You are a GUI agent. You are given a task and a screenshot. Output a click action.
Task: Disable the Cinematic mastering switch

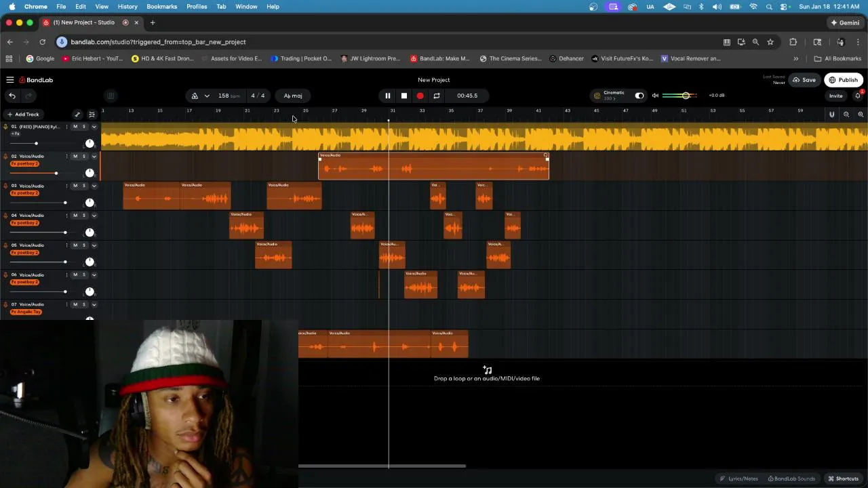[x=639, y=96]
